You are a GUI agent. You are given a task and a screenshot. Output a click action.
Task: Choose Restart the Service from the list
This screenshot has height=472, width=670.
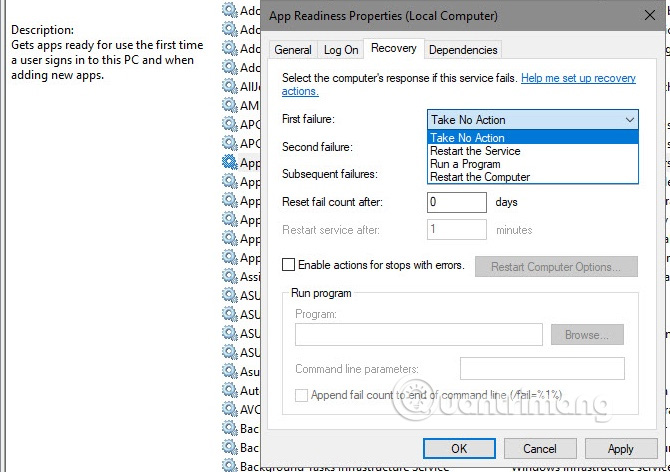click(x=475, y=151)
